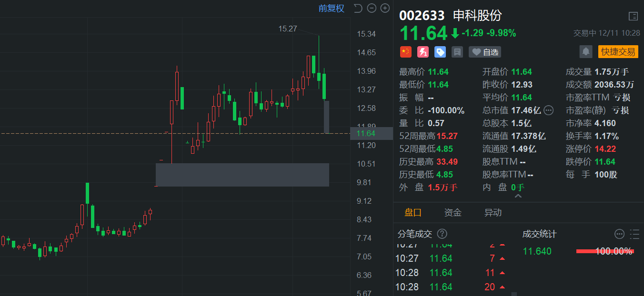
Task: Switch to the 资金 tab
Action: pyautogui.click(x=453, y=213)
